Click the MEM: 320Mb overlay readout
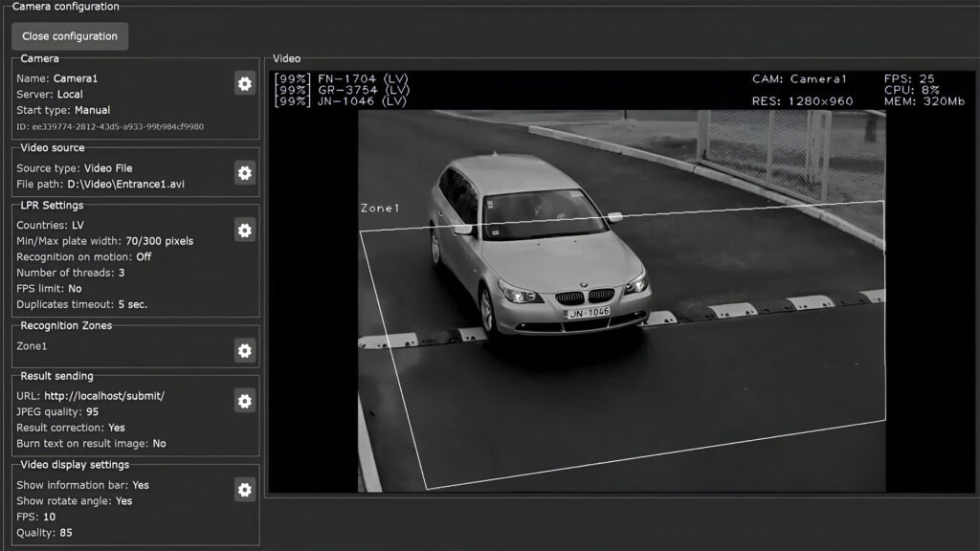This screenshot has width=980, height=551. pos(924,101)
